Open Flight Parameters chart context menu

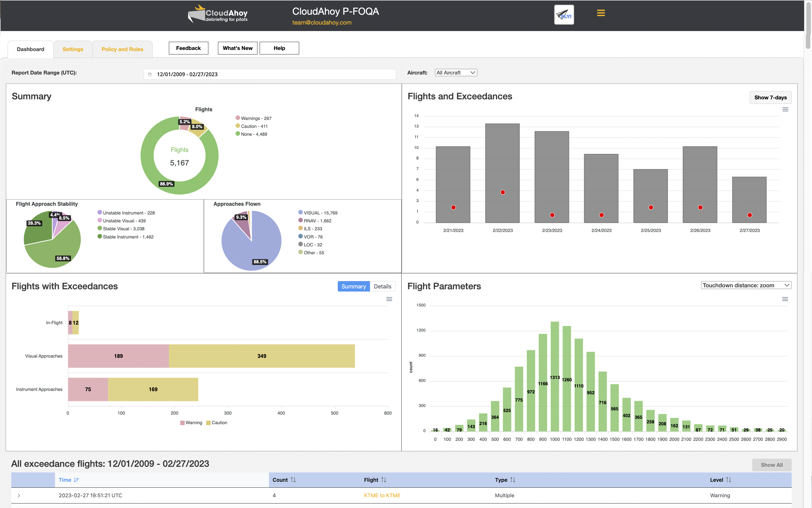(785, 299)
